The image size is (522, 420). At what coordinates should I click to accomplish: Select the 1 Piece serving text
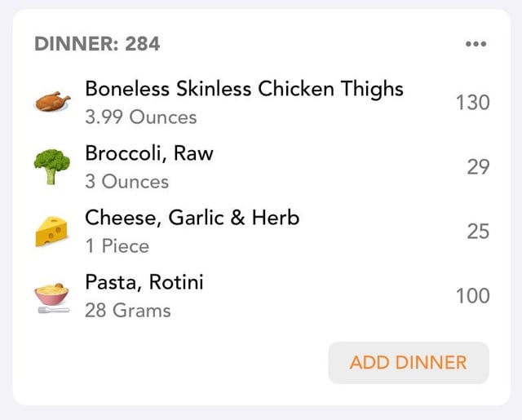click(117, 246)
